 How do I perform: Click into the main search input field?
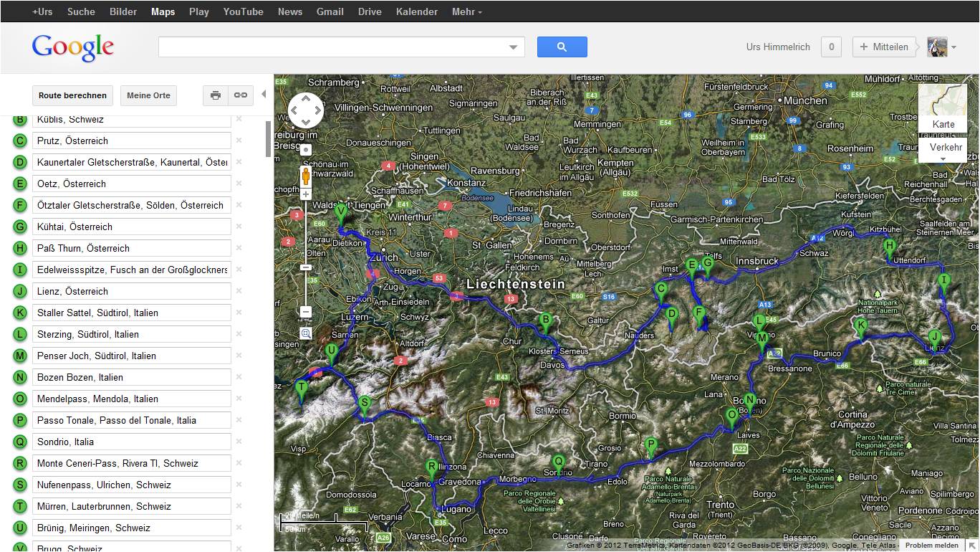tap(332, 47)
